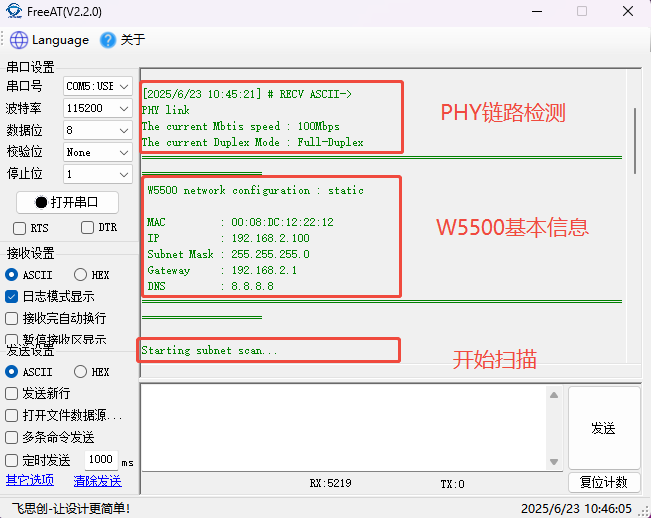Click the send box scroll up arrow
Viewport: 651px width, 518px height.
click(553, 396)
